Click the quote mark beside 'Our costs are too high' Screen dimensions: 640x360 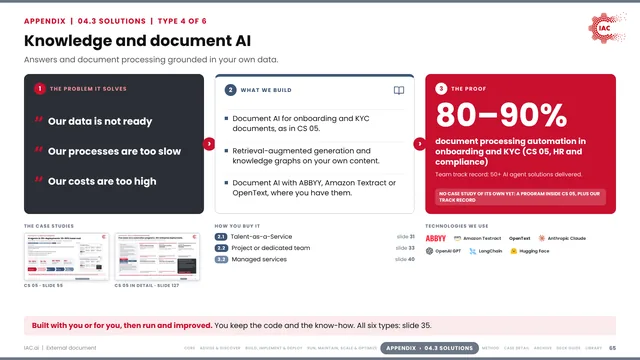coord(38,179)
